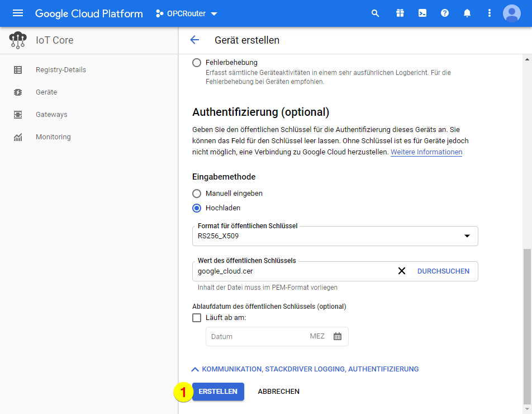Open Gateways in the sidebar
Image resolution: width=532 pixels, height=414 pixels.
click(51, 115)
